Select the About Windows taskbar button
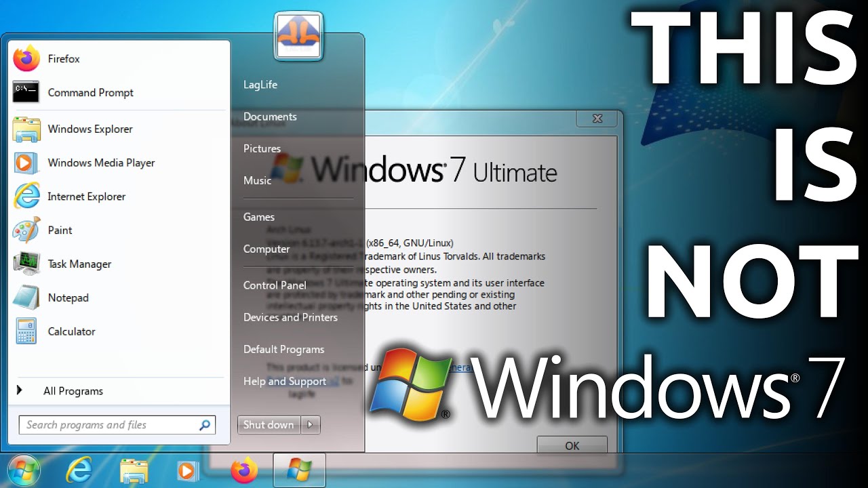 (x=299, y=470)
